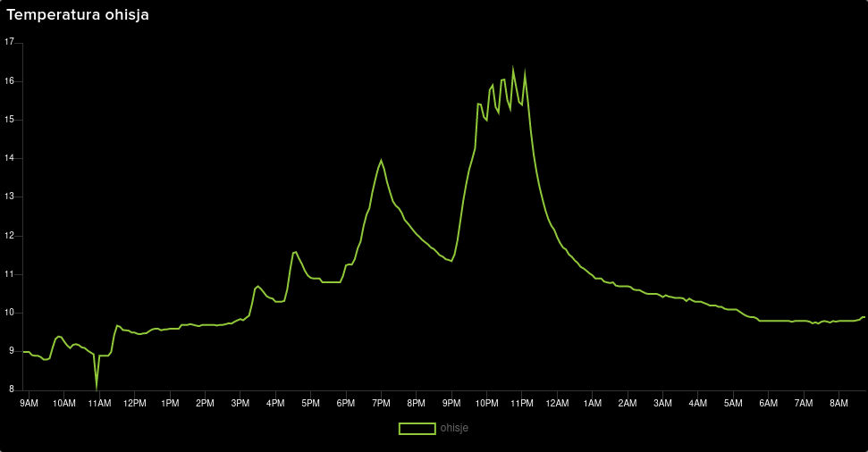Click the 5AM time axis label
Viewport: 868px width, 452px height.
(733, 404)
